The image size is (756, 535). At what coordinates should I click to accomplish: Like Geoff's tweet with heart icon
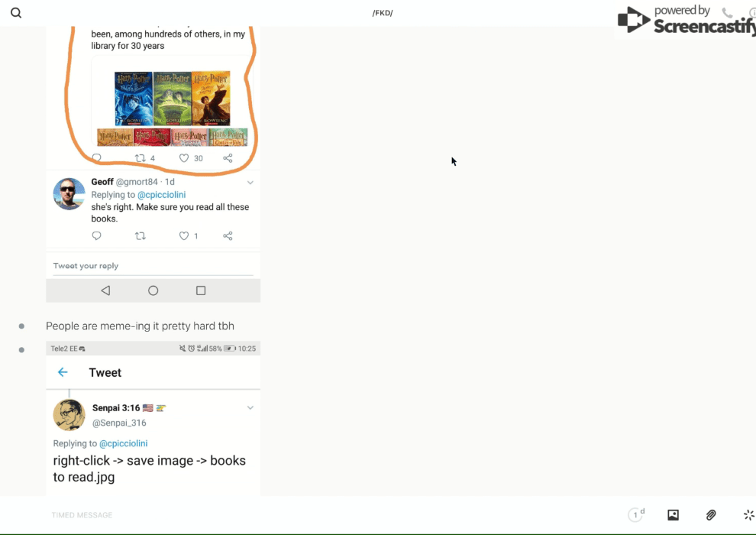[x=184, y=236]
